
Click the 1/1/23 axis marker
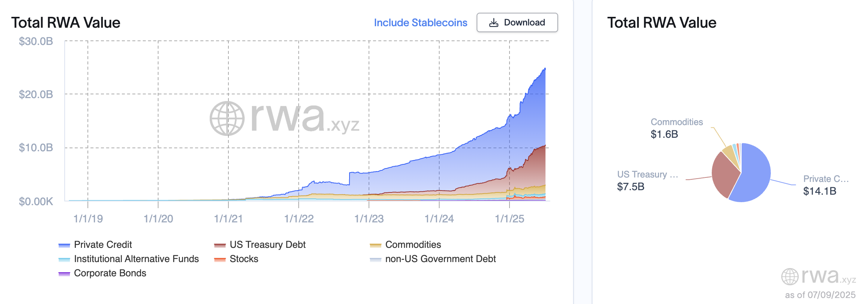369,219
